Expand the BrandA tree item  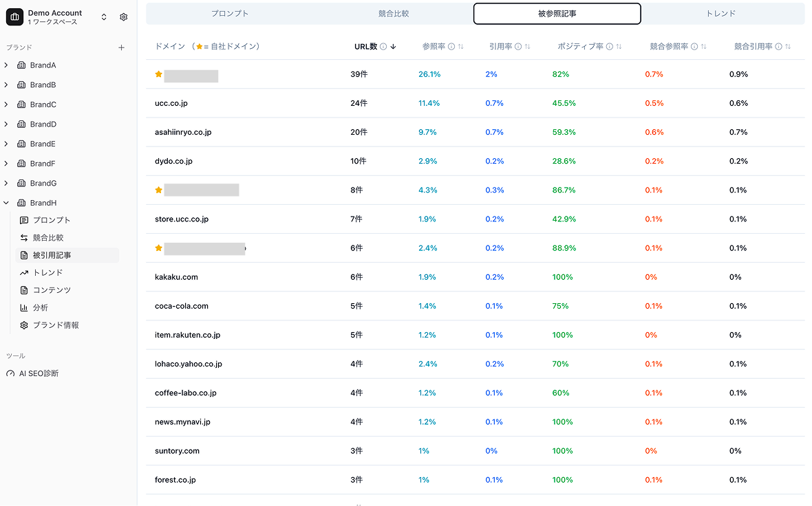point(6,65)
